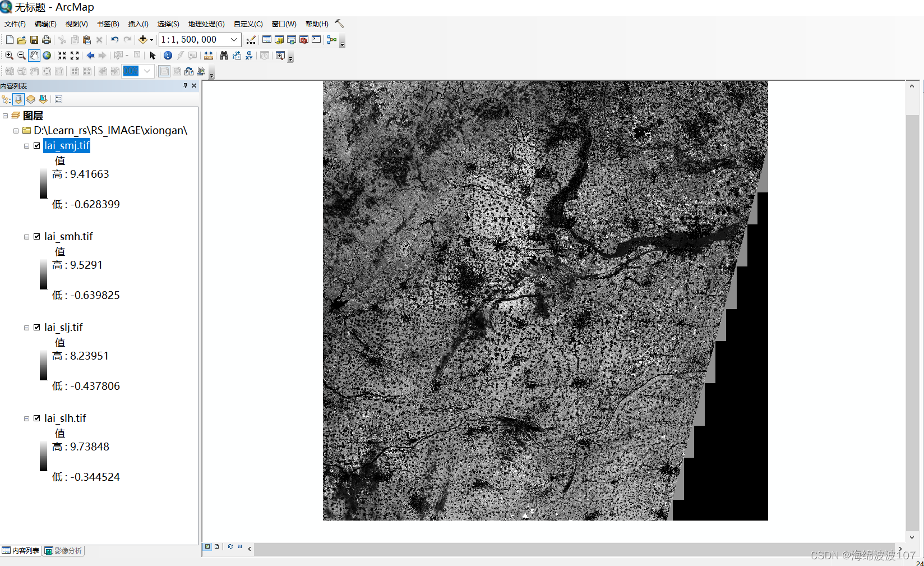This screenshot has width=924, height=566.
Task: Click the Zoom Out magnifier tool
Action: pos(21,56)
